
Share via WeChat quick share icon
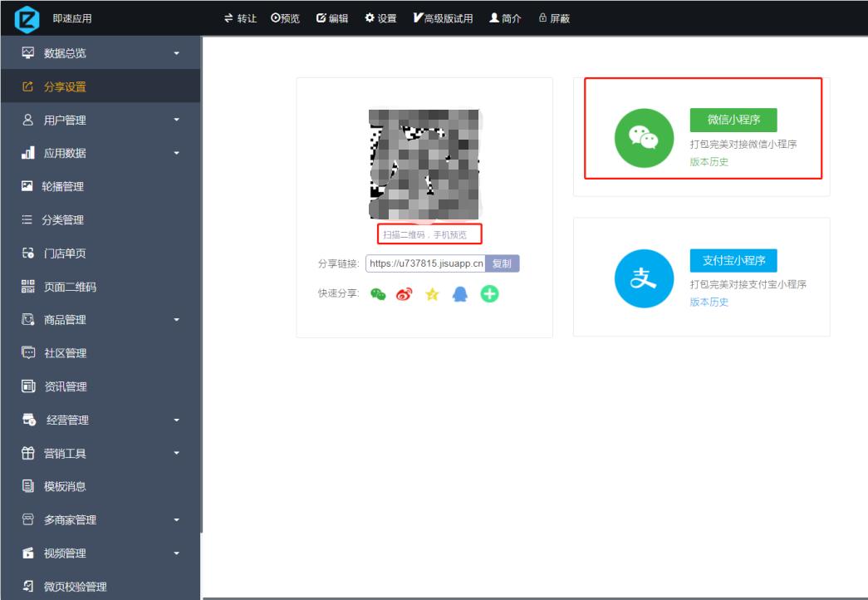tap(376, 293)
